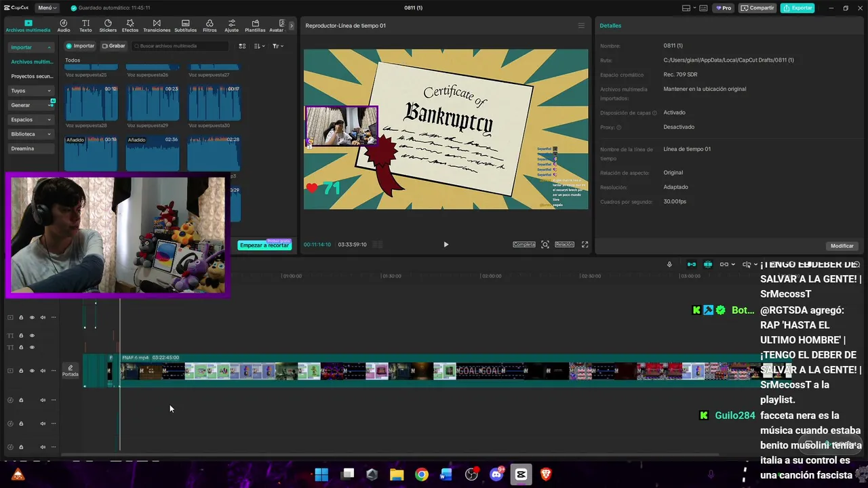
Task: Hide the top video overlay track
Action: click(x=32, y=317)
